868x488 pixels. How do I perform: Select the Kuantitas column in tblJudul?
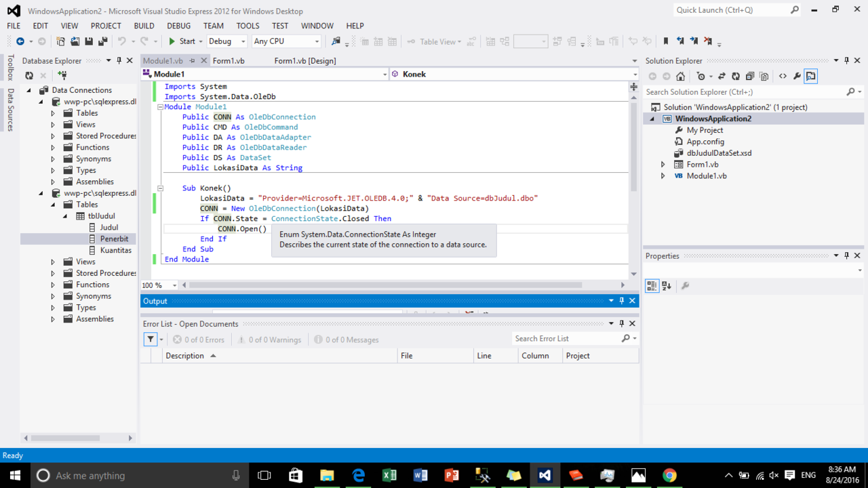[x=116, y=251]
